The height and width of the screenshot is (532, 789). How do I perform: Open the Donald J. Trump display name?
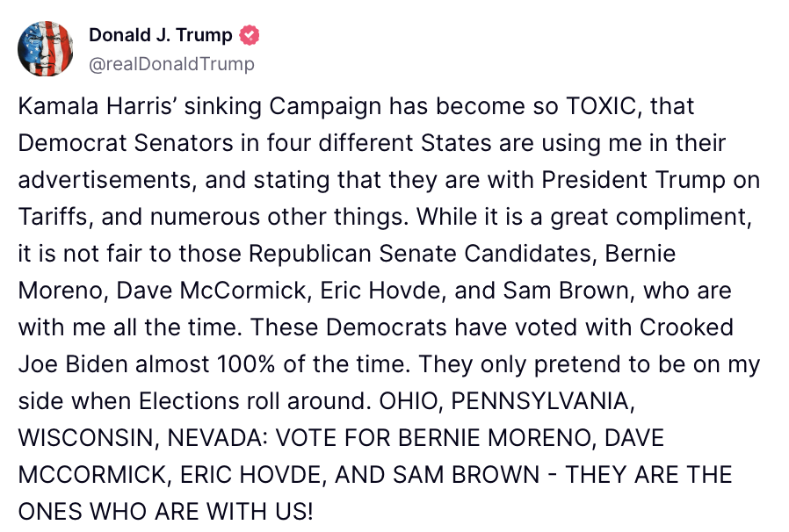pos(161,35)
